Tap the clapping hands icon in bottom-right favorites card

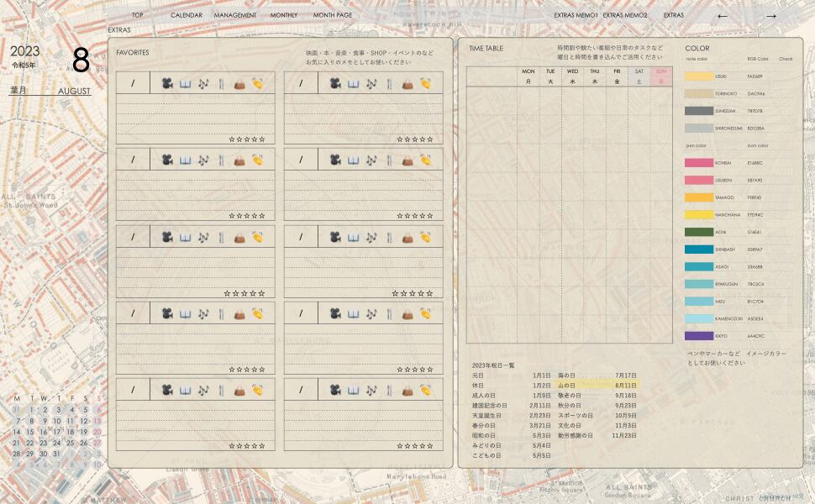pyautogui.click(x=426, y=391)
